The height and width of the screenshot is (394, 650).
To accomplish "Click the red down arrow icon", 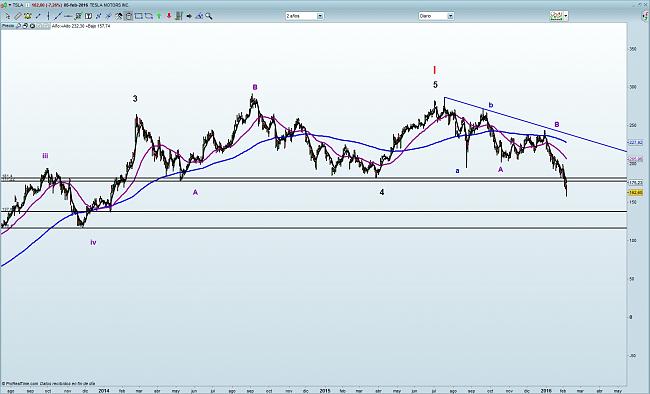I will point(169,16).
